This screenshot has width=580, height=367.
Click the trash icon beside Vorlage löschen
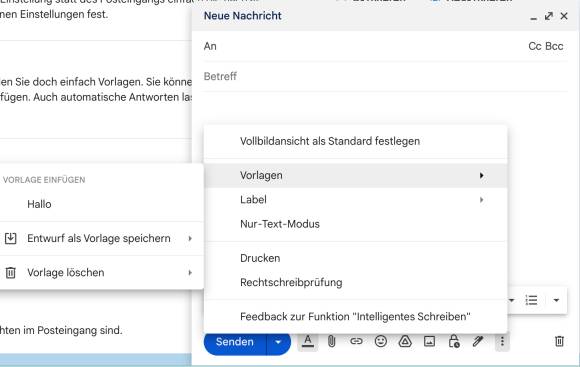click(11, 273)
